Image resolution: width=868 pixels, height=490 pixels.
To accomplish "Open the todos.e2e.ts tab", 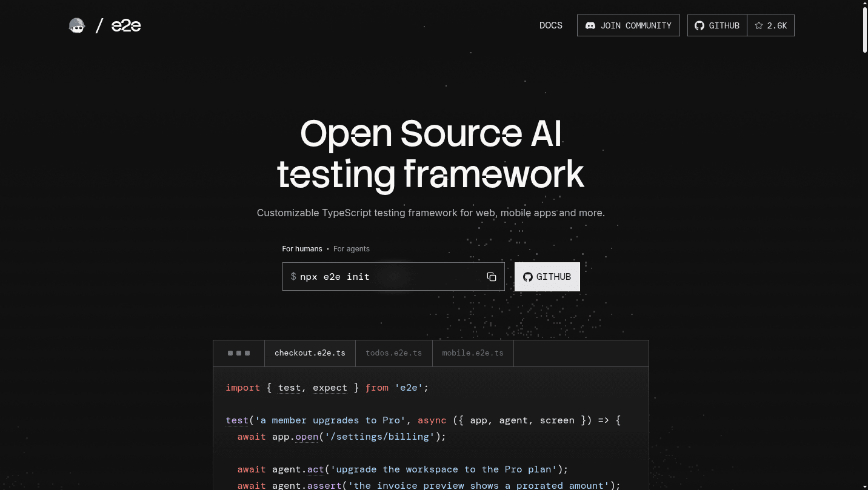I will tap(394, 353).
